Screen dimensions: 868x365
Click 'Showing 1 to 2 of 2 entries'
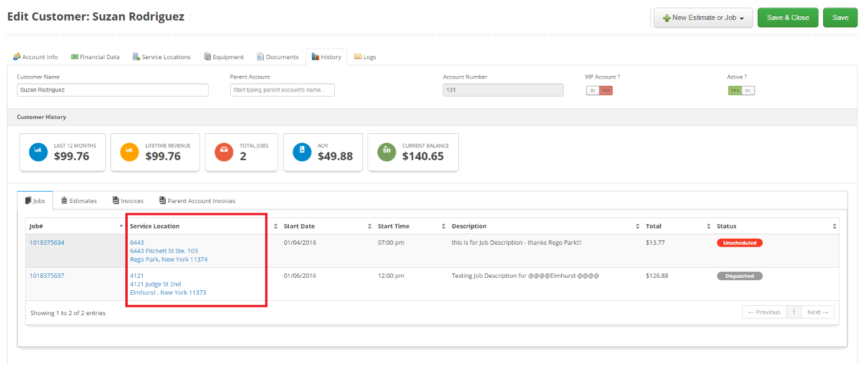tap(68, 313)
